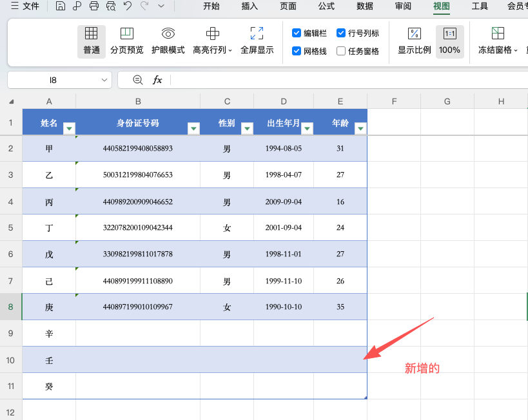Open the 高亮行列 dropdown arrow

[230, 50]
